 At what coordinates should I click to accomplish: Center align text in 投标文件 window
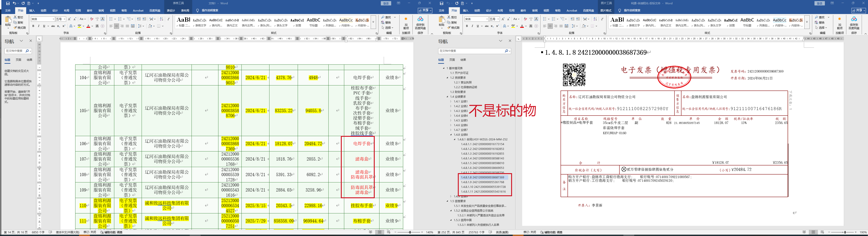click(550, 26)
